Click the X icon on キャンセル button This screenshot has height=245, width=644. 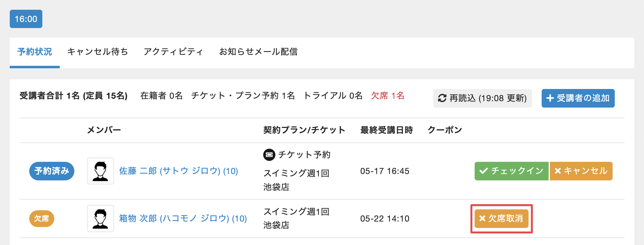pos(558,171)
